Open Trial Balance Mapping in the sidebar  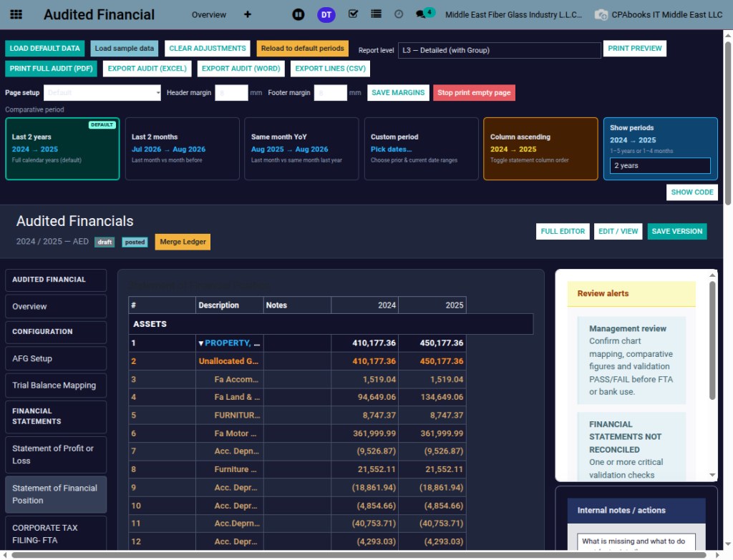coord(56,385)
